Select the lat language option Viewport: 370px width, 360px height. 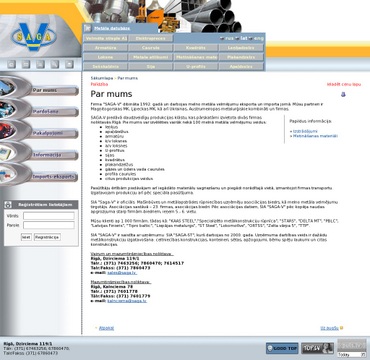tap(244, 38)
